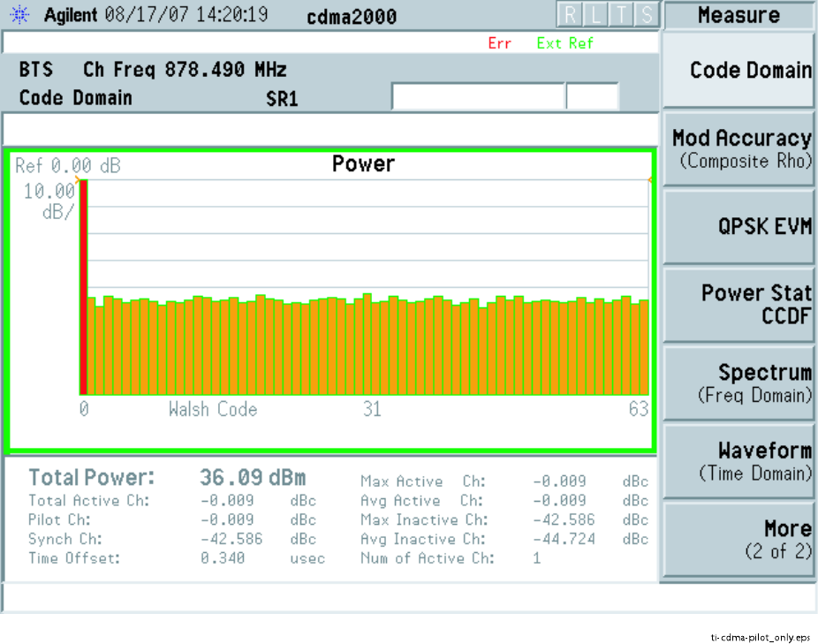818x644 pixels.
Task: Click the Max Active Ch -0.009 value
Action: [559, 481]
